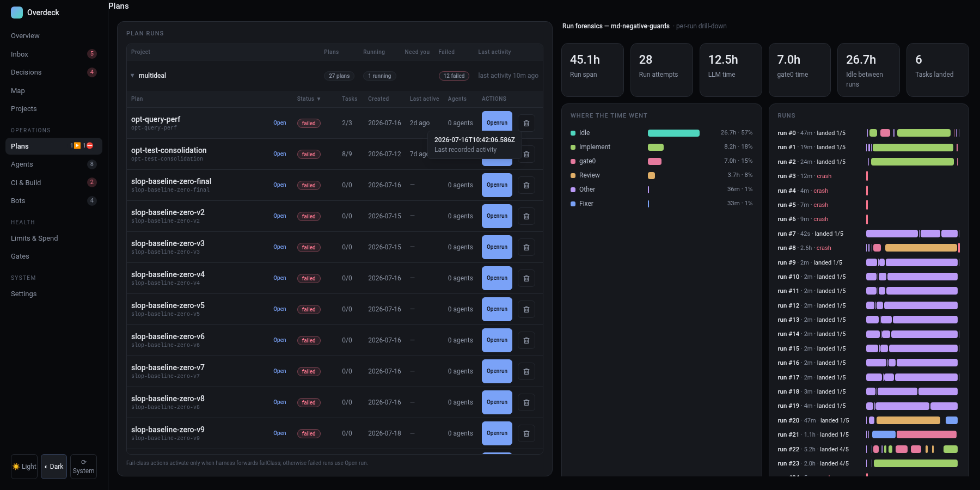Select run #8 crash timeline row

(x=868, y=248)
